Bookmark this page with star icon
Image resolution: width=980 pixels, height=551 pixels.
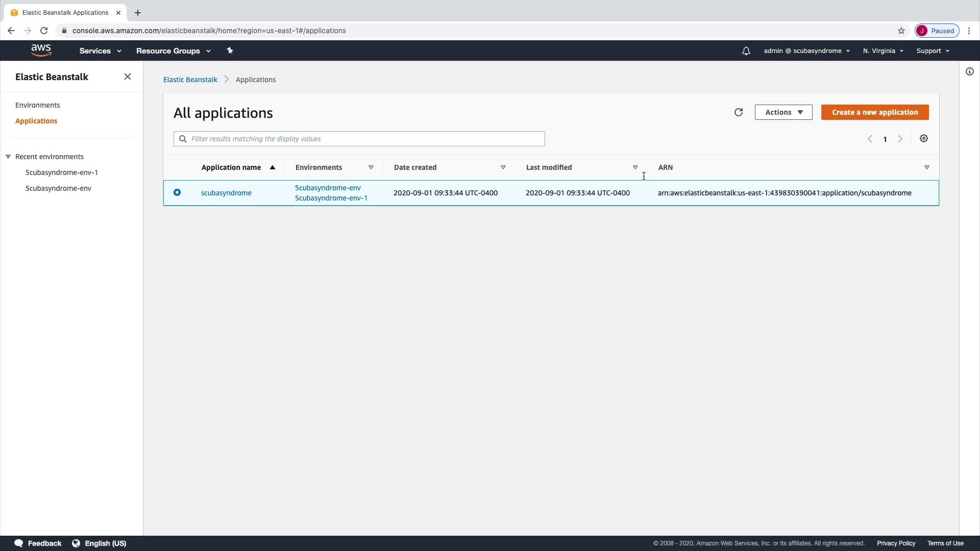tap(901, 31)
